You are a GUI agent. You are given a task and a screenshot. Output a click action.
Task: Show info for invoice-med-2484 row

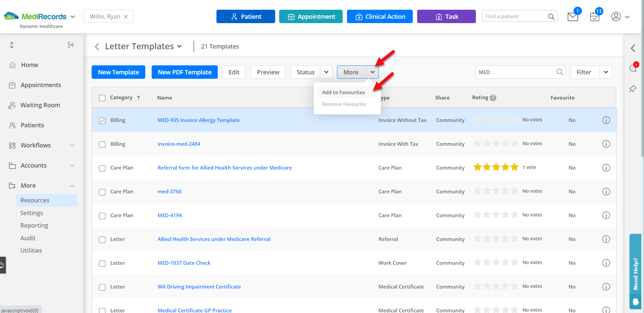[606, 144]
